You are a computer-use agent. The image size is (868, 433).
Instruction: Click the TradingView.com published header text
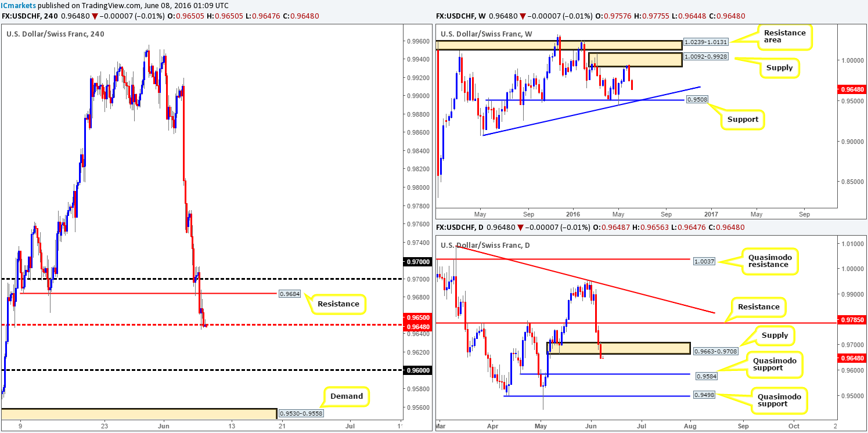click(116, 5)
